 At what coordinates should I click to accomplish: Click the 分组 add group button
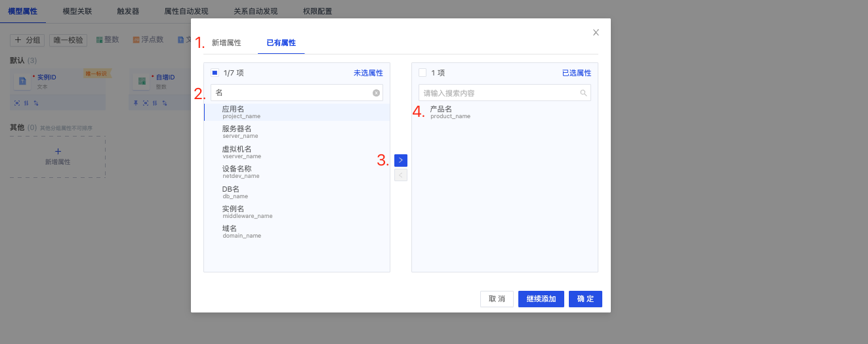pyautogui.click(x=28, y=40)
